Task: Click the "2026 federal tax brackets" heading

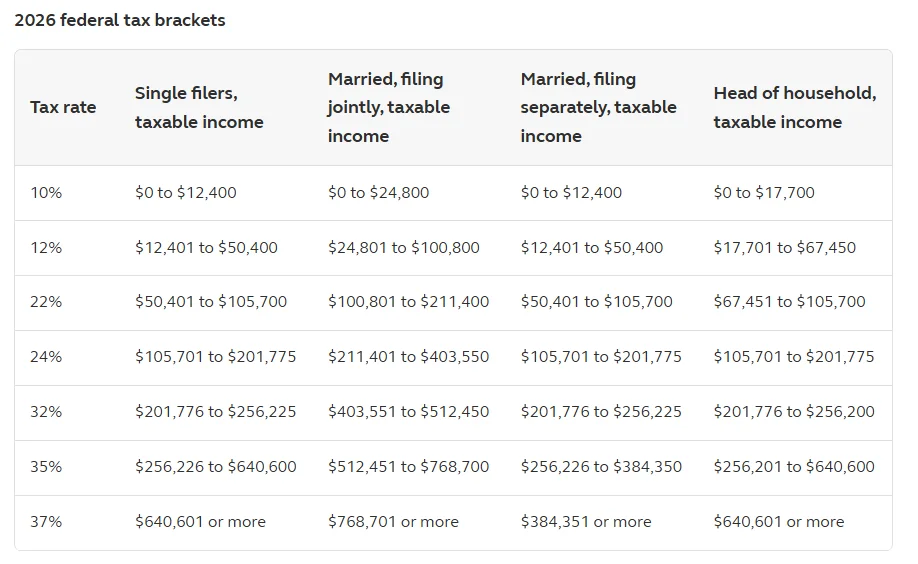Action: [x=120, y=20]
